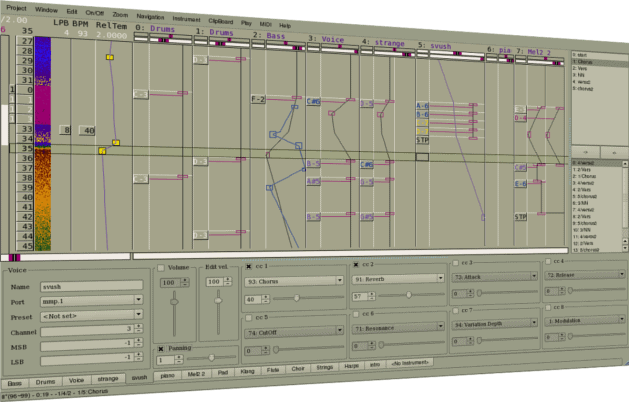Viewport: 636px width, 410px height.
Task: Increase the Channel value stepper
Action: point(139,326)
